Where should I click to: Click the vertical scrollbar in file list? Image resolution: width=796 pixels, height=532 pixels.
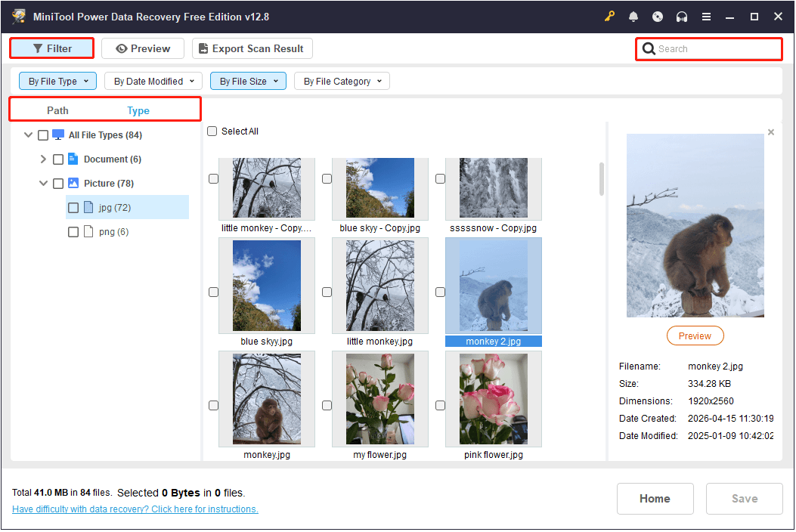(x=602, y=179)
